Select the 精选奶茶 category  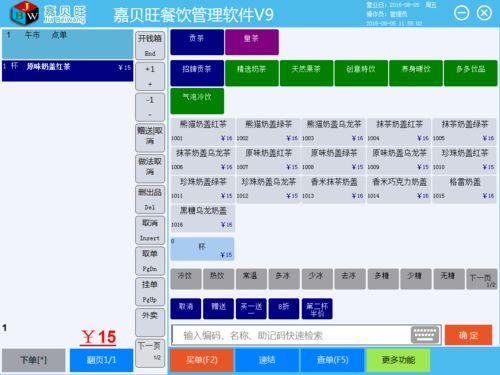(252, 73)
